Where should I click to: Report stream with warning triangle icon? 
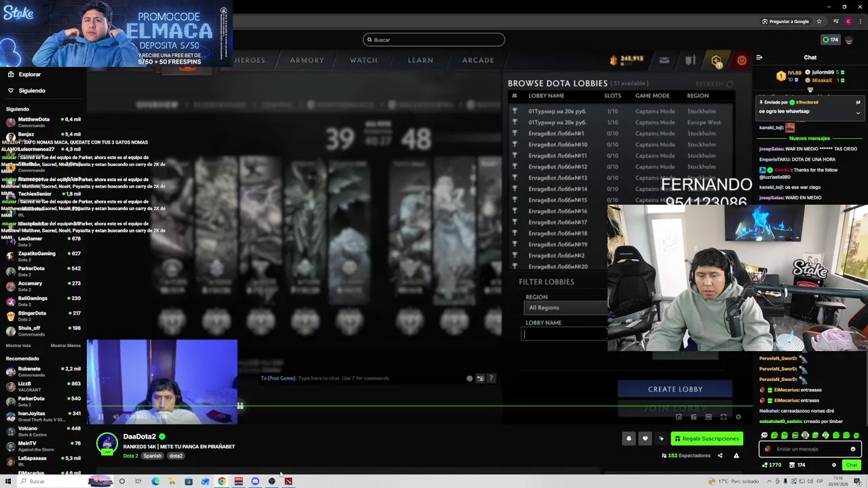736,455
